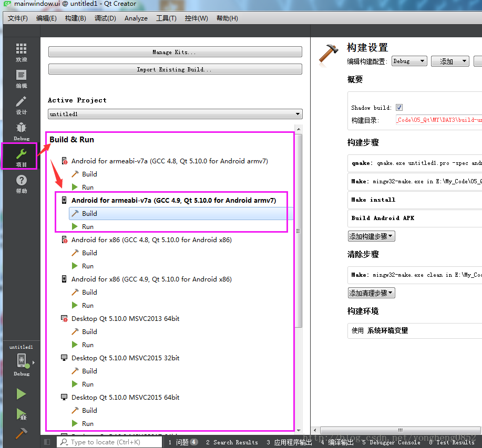Click the large hammer build settings icon
The width and height of the screenshot is (482, 448).
tap(328, 55)
